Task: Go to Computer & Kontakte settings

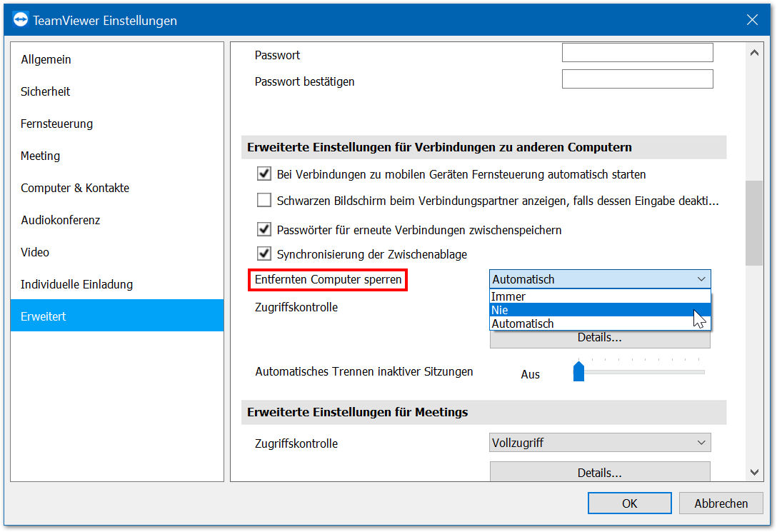Action: tap(75, 189)
